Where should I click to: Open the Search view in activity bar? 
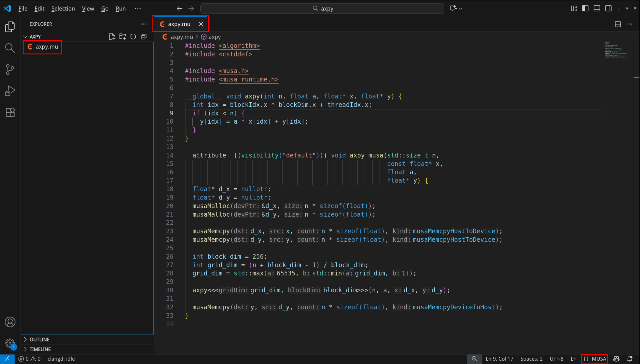click(10, 48)
